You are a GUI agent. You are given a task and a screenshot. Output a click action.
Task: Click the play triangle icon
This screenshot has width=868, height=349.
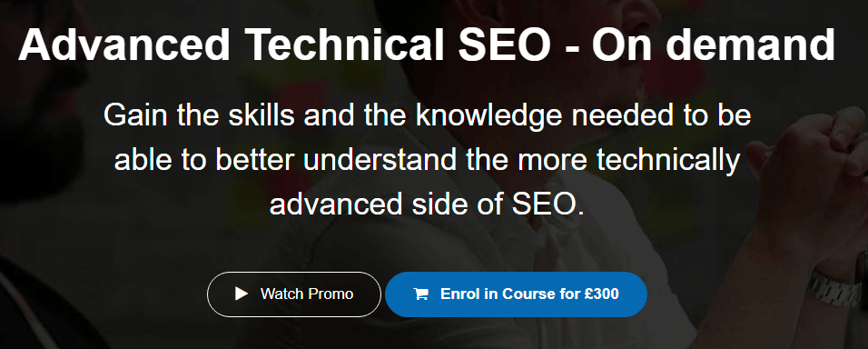(242, 294)
